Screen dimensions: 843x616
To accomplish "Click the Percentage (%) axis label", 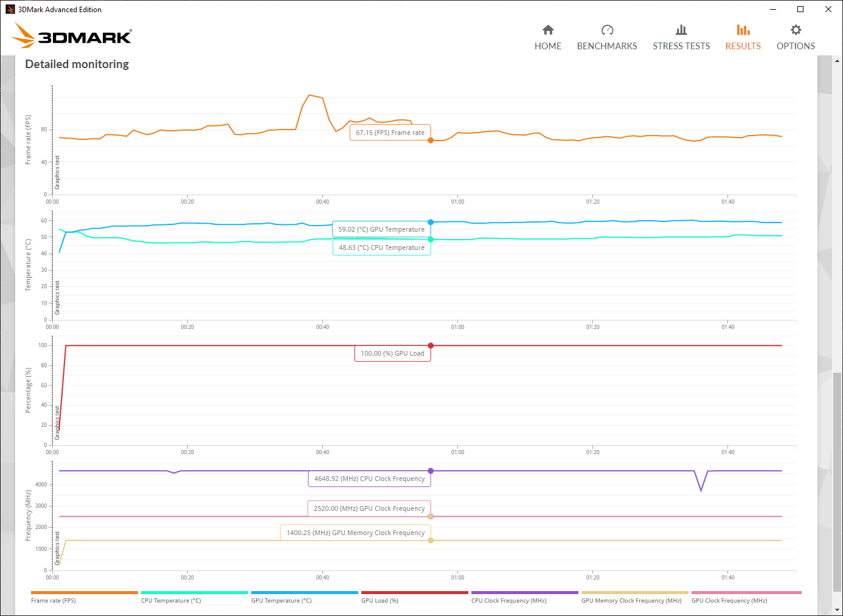I will 28,390.
